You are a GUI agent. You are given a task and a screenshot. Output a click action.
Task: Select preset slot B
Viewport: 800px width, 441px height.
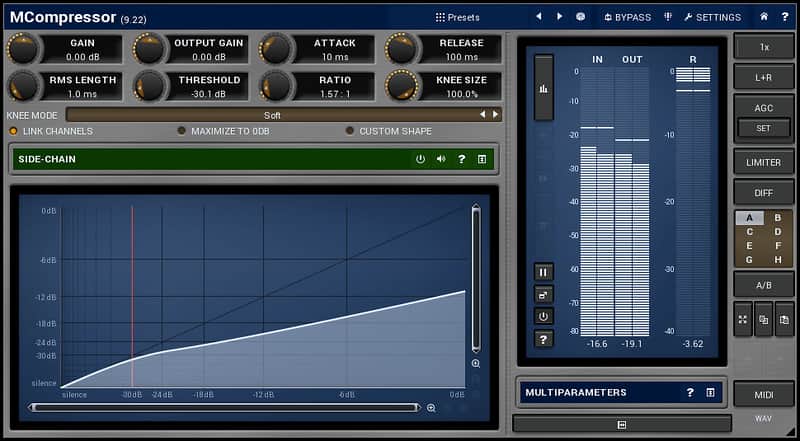pyautogui.click(x=778, y=218)
